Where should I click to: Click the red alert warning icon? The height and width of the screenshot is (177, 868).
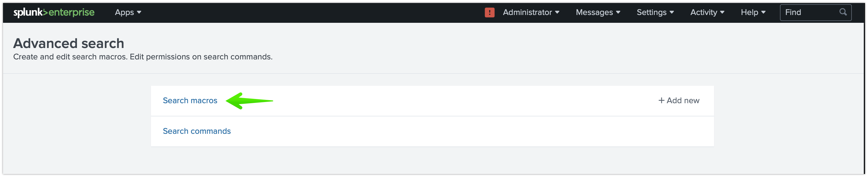(489, 13)
